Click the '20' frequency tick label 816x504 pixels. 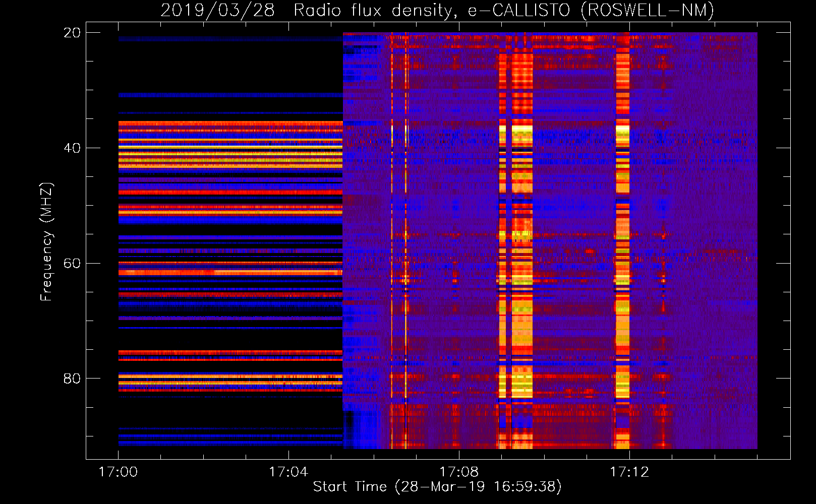[x=72, y=33]
